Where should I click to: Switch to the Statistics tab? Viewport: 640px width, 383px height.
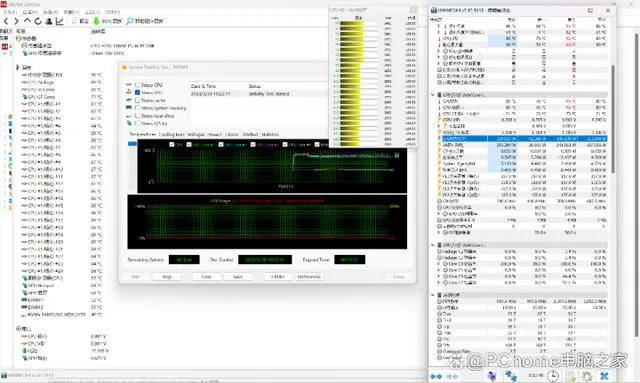click(270, 134)
